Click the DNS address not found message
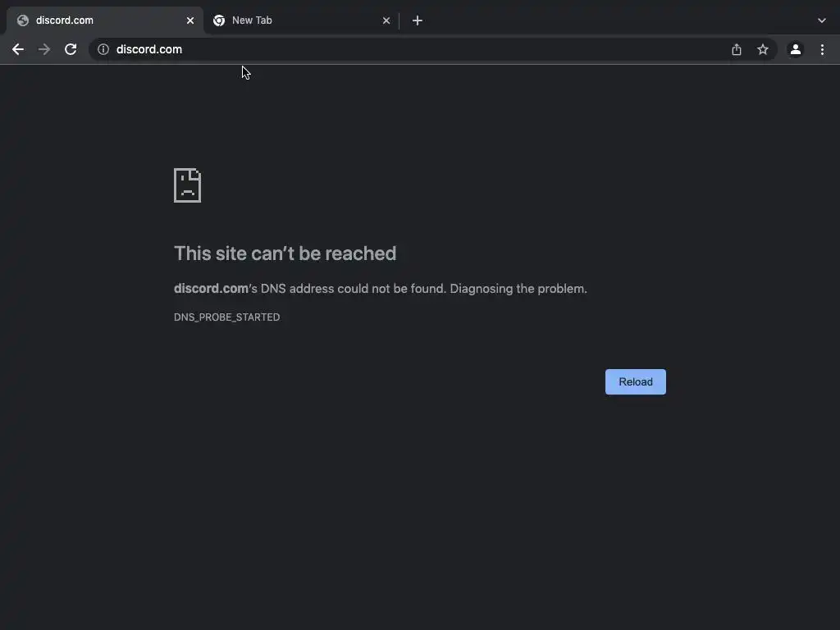Image resolution: width=840 pixels, height=630 pixels. [381, 289]
